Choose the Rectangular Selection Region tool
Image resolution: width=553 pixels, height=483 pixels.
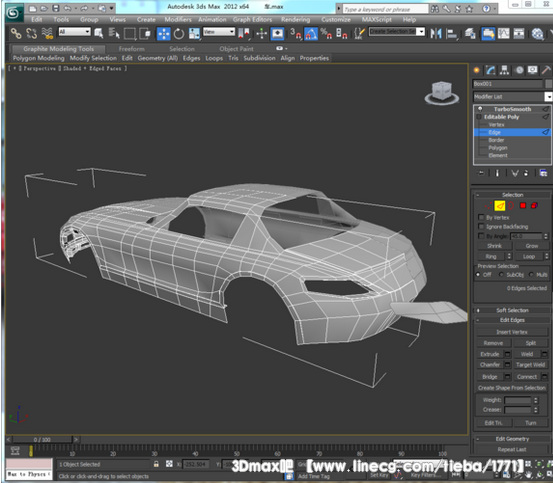pyautogui.click(x=129, y=33)
